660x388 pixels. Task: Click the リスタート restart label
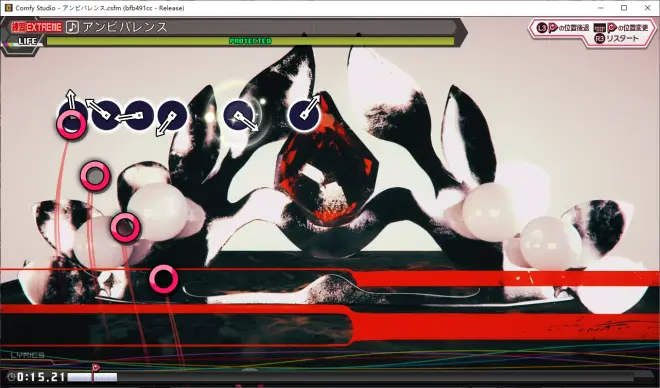(x=623, y=38)
